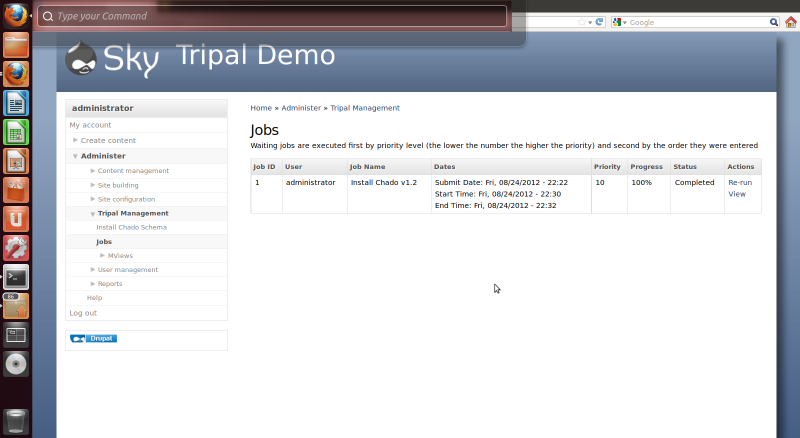Open the Update Manager launcher icon
The image size is (800, 438).
tap(16, 306)
